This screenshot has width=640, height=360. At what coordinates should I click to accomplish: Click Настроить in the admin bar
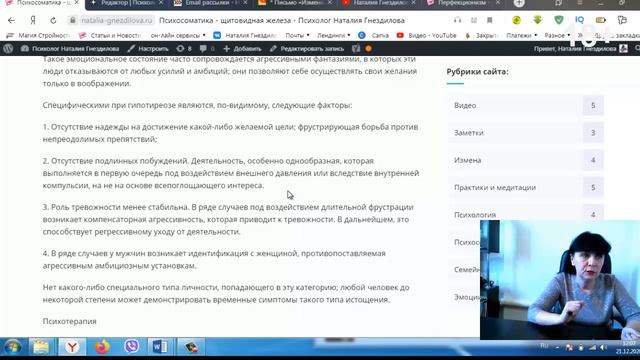(x=148, y=49)
